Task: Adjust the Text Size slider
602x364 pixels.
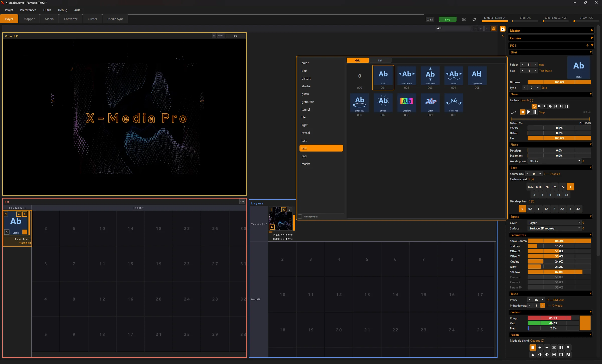Action: 559,246
